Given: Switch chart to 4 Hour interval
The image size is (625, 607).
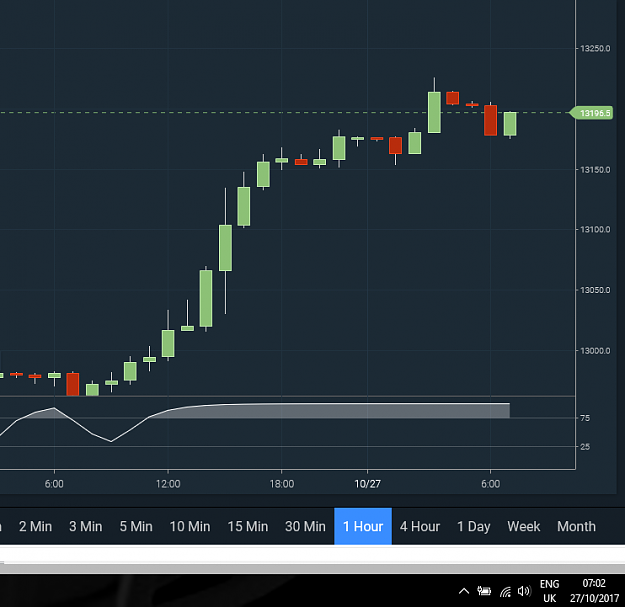Looking at the screenshot, I should [x=420, y=526].
